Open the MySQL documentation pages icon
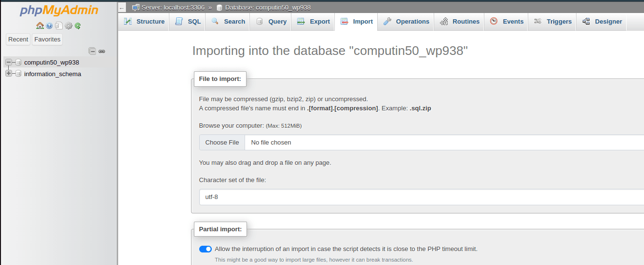The height and width of the screenshot is (265, 644). [x=58, y=26]
